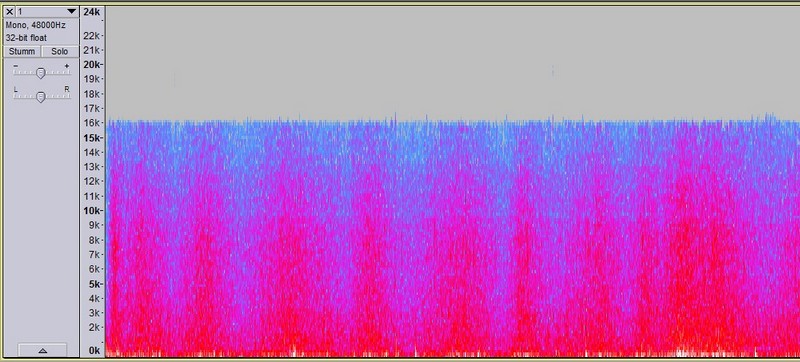Click the pan slider thumb
This screenshot has width=800, height=362.
click(x=41, y=96)
